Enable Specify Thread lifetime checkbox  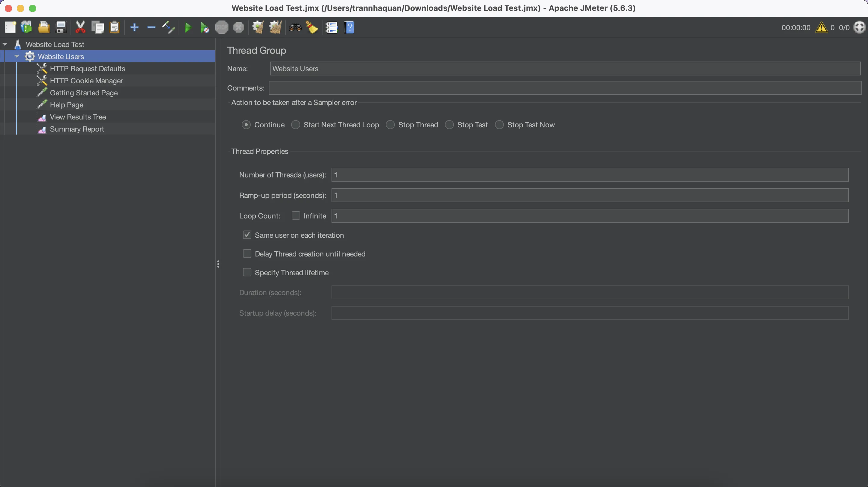click(x=247, y=272)
